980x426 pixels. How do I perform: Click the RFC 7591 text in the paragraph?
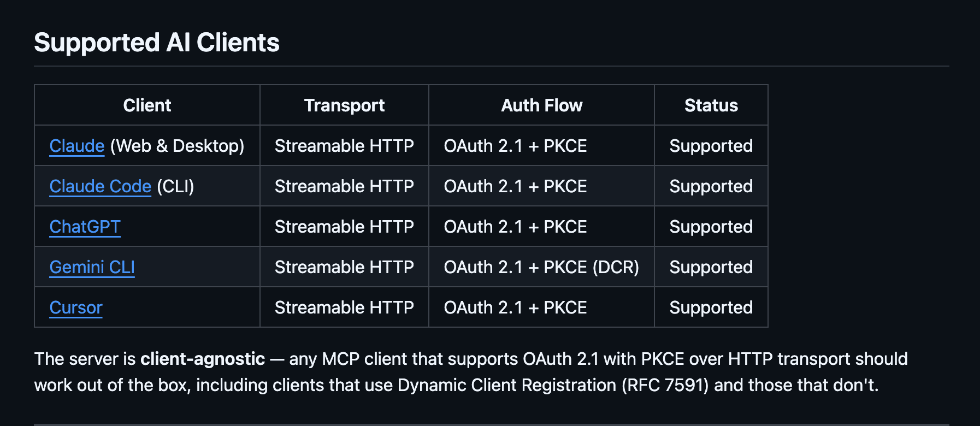coord(665,385)
